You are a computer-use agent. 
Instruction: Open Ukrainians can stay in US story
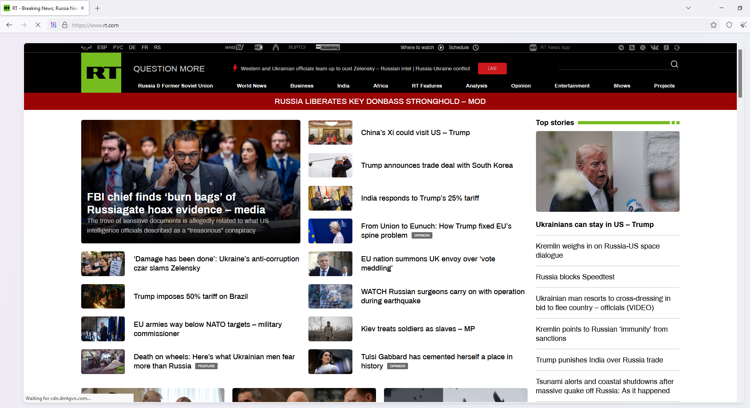click(595, 224)
